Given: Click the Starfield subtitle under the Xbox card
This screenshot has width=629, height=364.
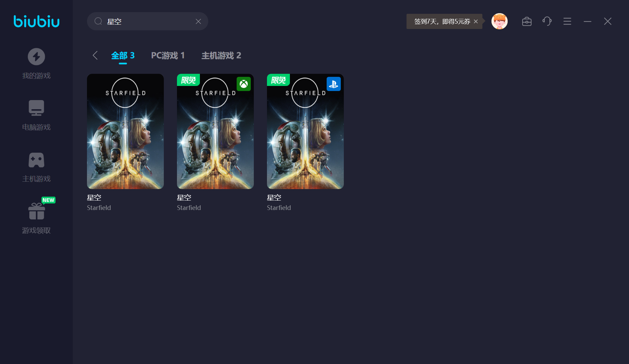Looking at the screenshot, I should [189, 208].
